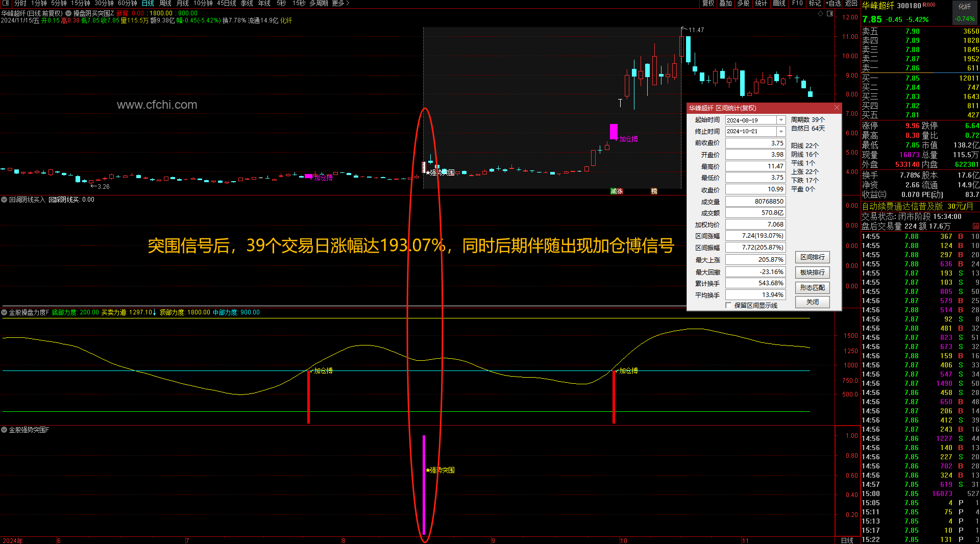Click the 减涨 marker at the chart bottom
The width and height of the screenshot is (980, 544).
coord(617,191)
